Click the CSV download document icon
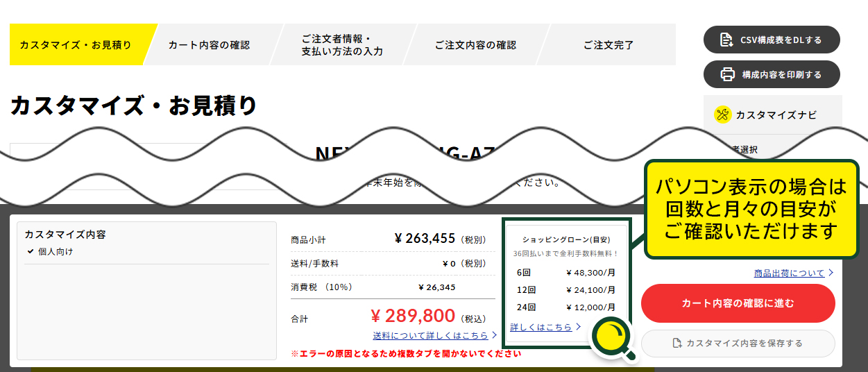The image size is (868, 372). click(x=726, y=40)
